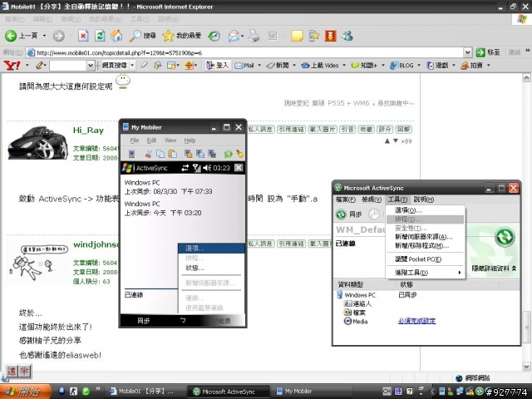
Task: Click the Yahoo! logo on toolbar
Action: tap(12, 65)
